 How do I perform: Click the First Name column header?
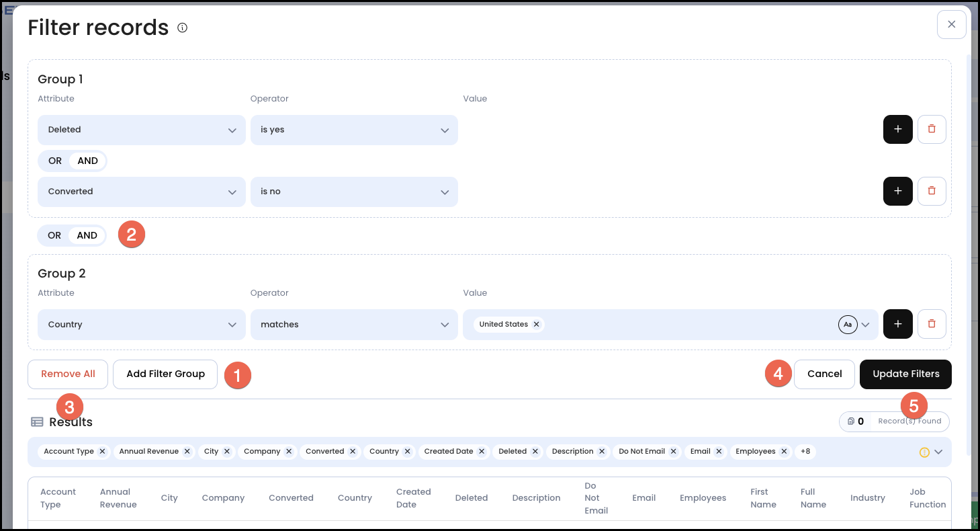coord(763,498)
